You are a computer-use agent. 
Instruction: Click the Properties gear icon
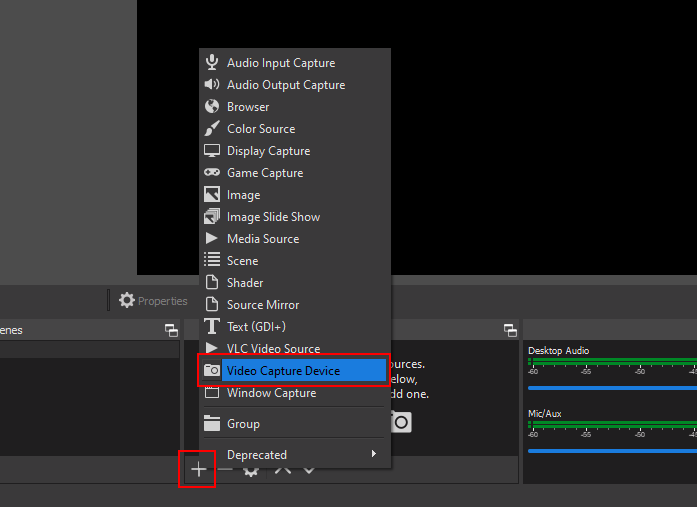pyautogui.click(x=127, y=300)
